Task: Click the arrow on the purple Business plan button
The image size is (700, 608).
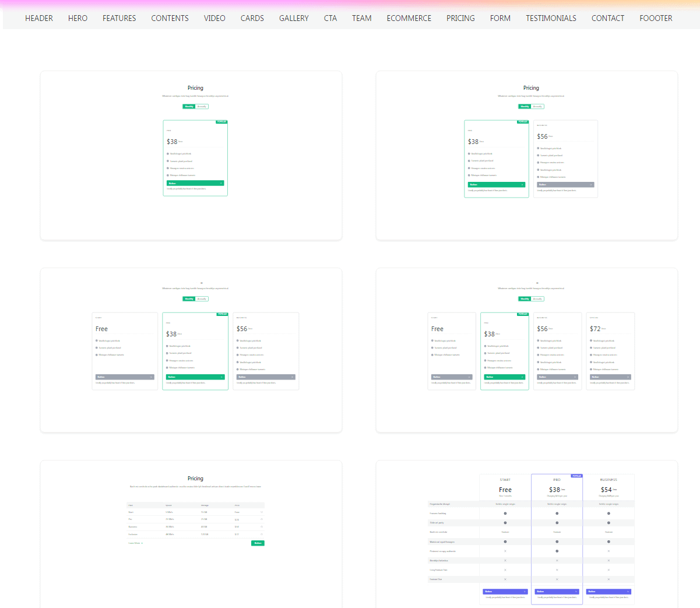Action: tap(628, 592)
